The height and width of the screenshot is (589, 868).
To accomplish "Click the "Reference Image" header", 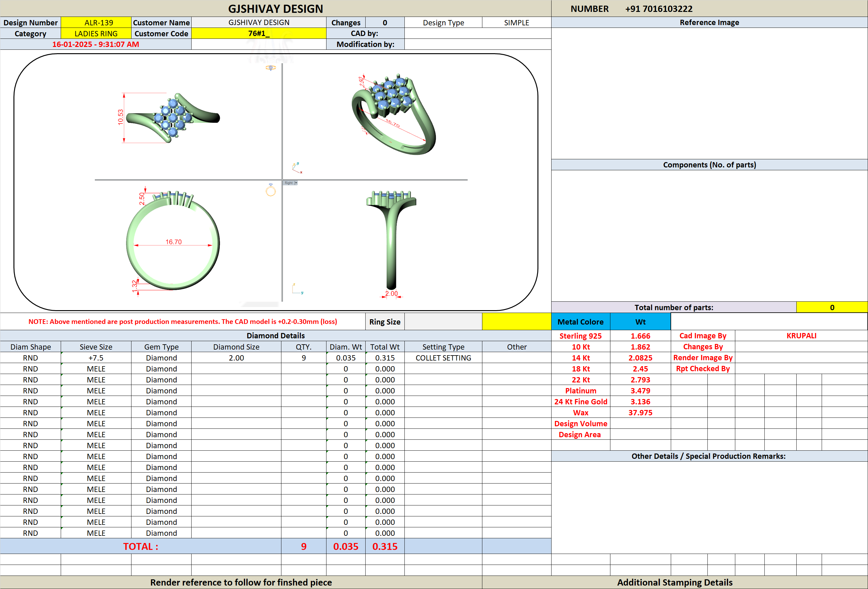I will pos(709,23).
